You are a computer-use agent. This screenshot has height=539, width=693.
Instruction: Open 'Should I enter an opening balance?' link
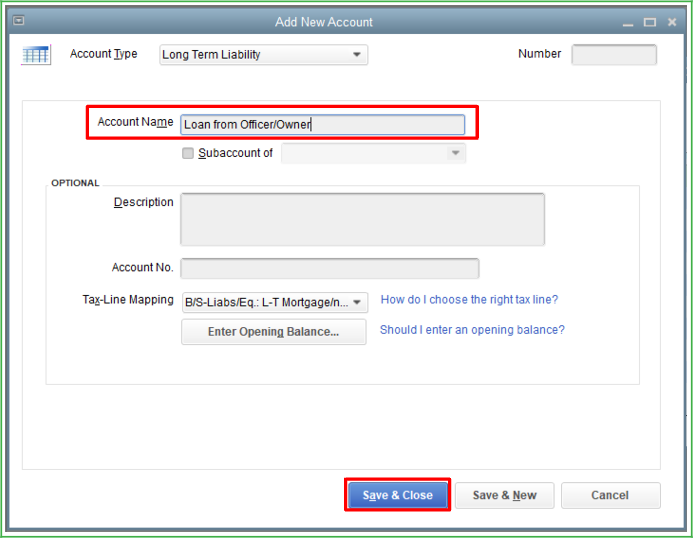(472, 330)
